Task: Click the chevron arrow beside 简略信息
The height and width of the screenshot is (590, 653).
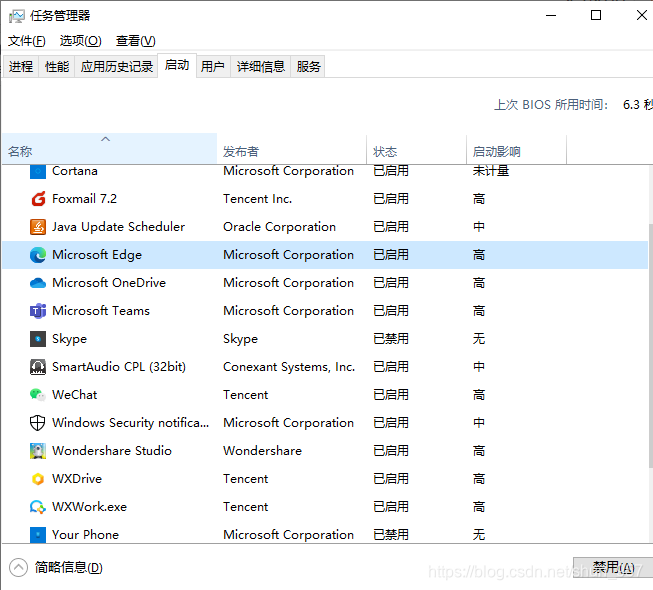Action: pos(18,567)
